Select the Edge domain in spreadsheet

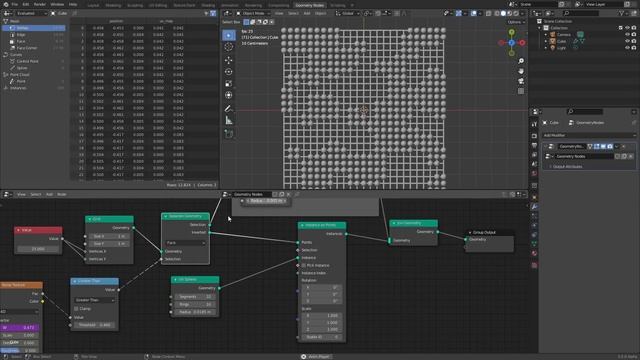34,35
